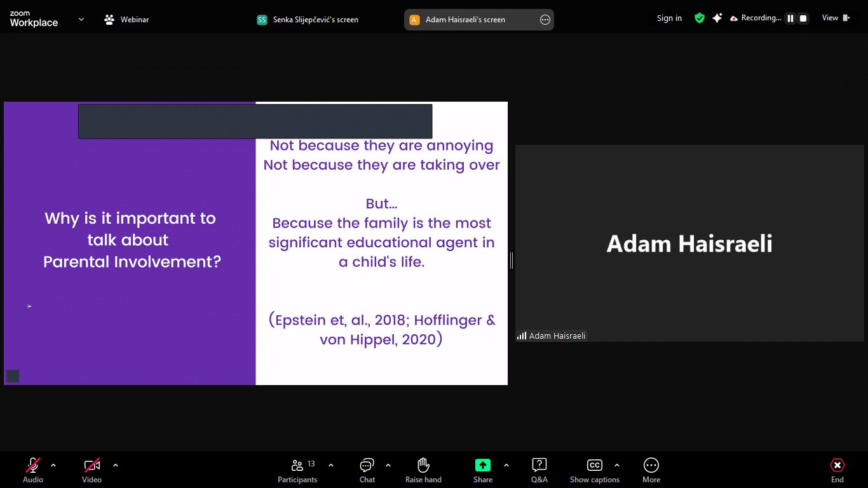
Task: Click the End meeting button
Action: pyautogui.click(x=837, y=470)
